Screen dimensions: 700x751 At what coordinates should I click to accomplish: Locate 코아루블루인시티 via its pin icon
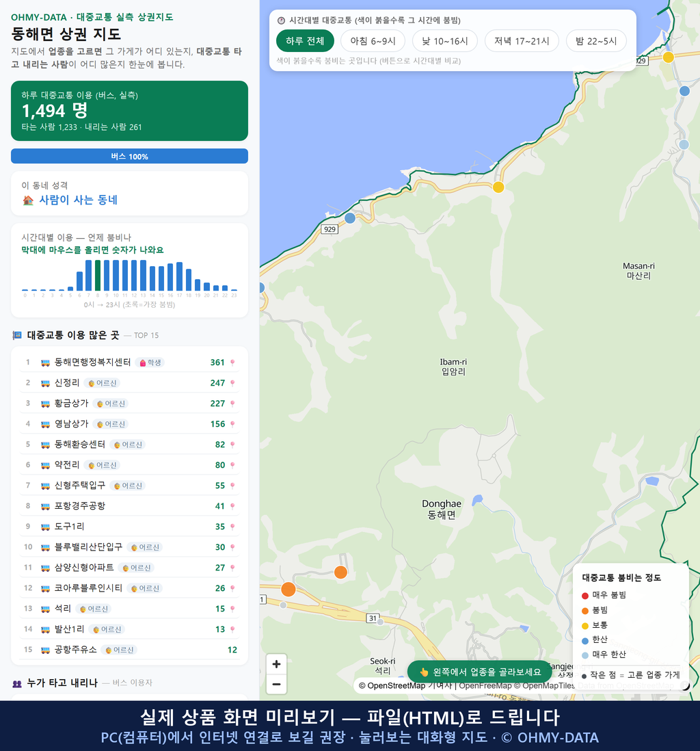[232, 588]
